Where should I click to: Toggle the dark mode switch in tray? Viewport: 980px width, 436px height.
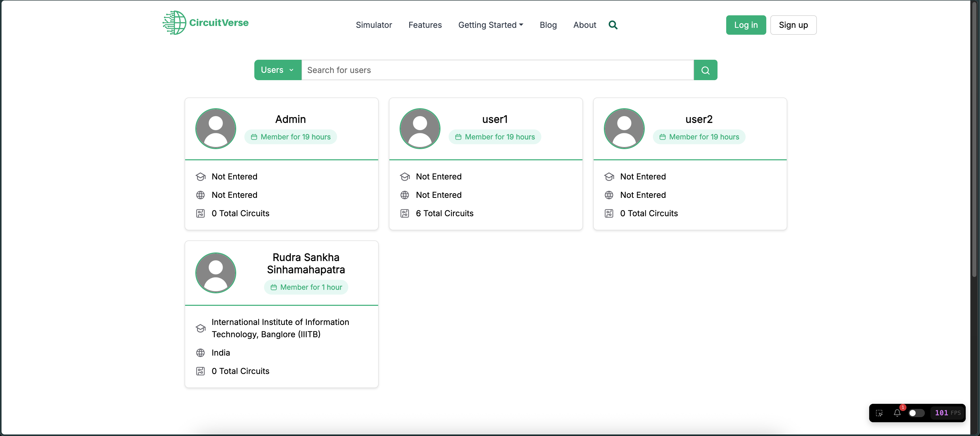click(x=916, y=413)
